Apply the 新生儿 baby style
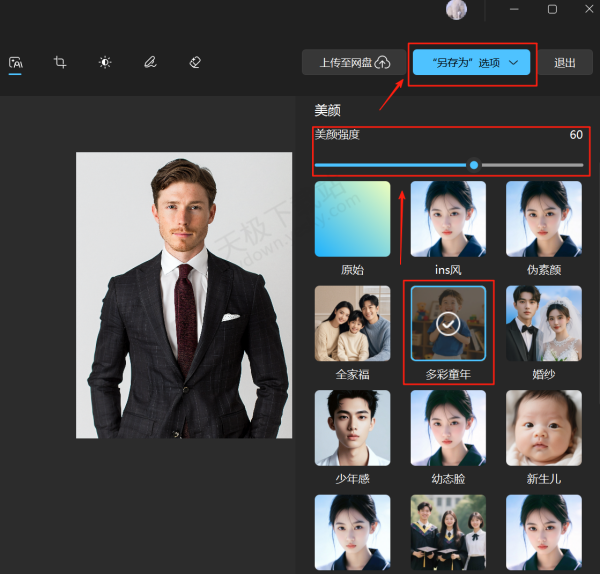This screenshot has height=574, width=600. tap(544, 427)
